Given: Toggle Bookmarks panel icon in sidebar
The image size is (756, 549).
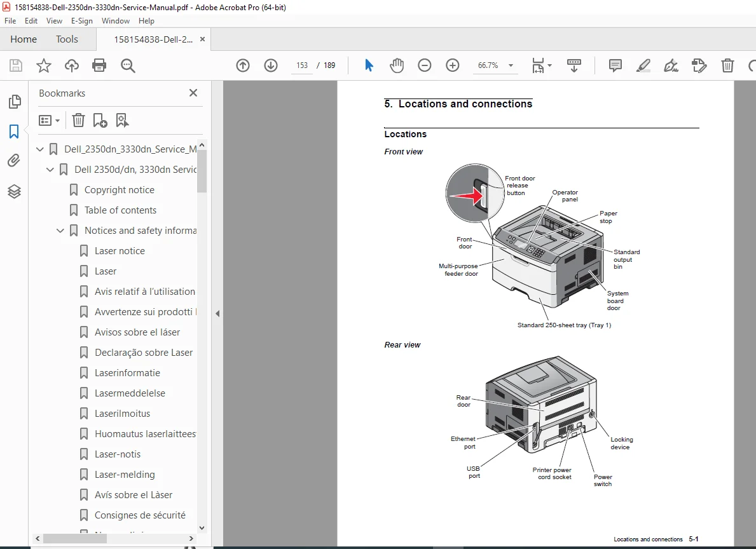Looking at the screenshot, I should 14,131.
